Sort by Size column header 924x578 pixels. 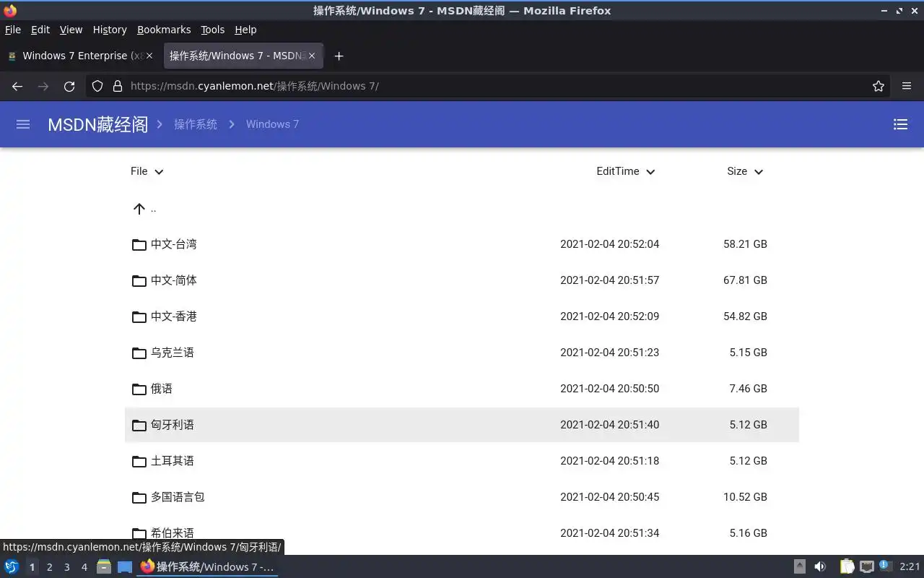click(x=745, y=171)
